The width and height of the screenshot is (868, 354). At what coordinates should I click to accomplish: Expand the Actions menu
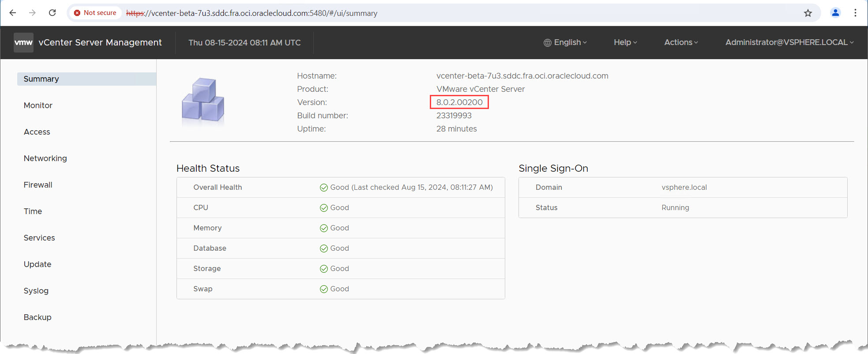pyautogui.click(x=681, y=42)
